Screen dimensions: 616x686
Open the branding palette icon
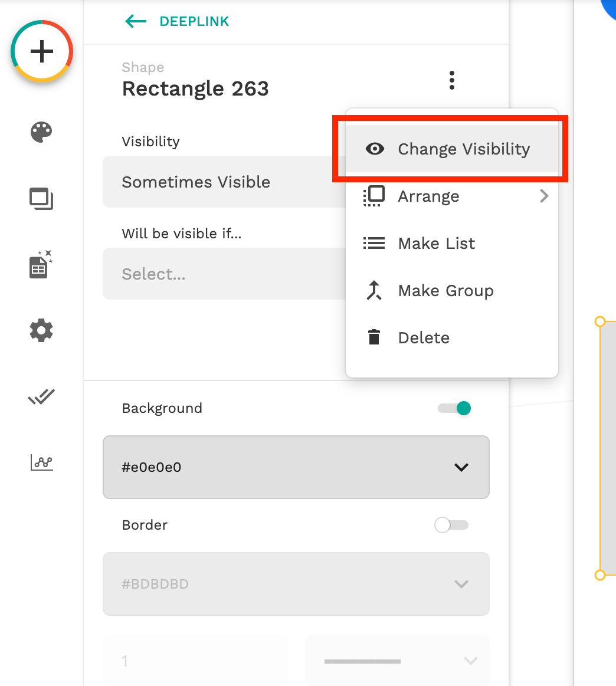click(41, 132)
